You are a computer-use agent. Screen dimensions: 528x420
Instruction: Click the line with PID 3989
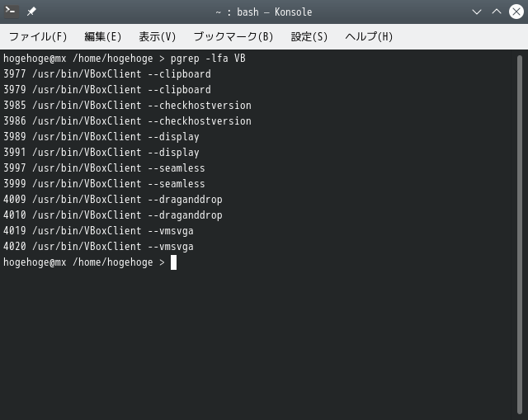coord(101,137)
